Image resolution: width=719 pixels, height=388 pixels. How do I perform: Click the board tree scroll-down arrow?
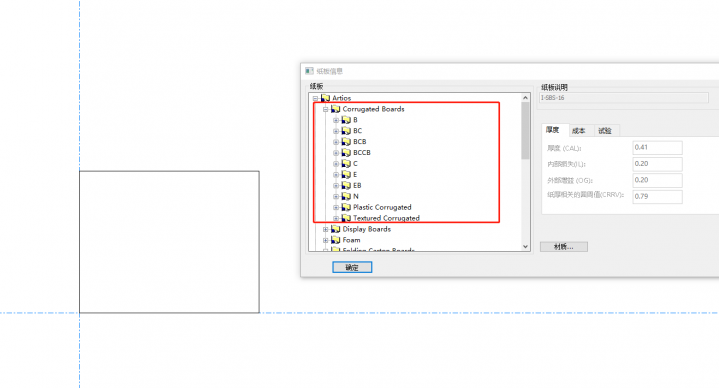(525, 247)
